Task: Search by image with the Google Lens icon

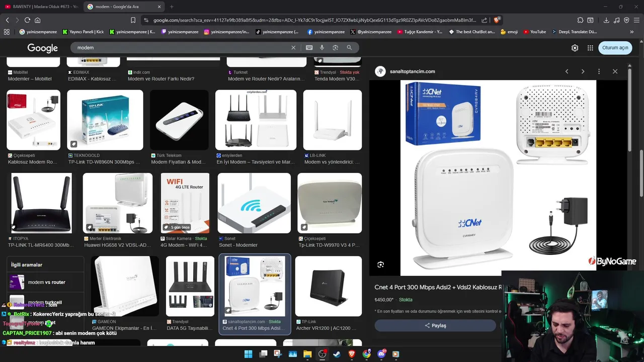Action: (x=335, y=48)
